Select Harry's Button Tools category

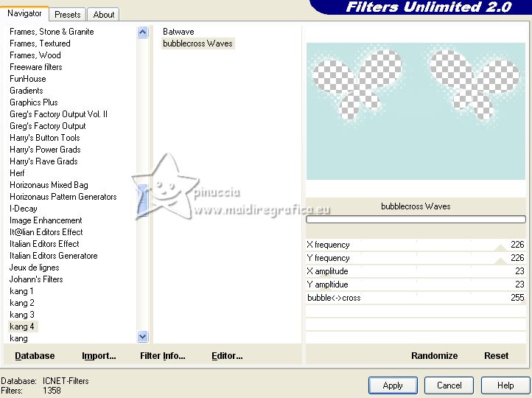tap(45, 138)
